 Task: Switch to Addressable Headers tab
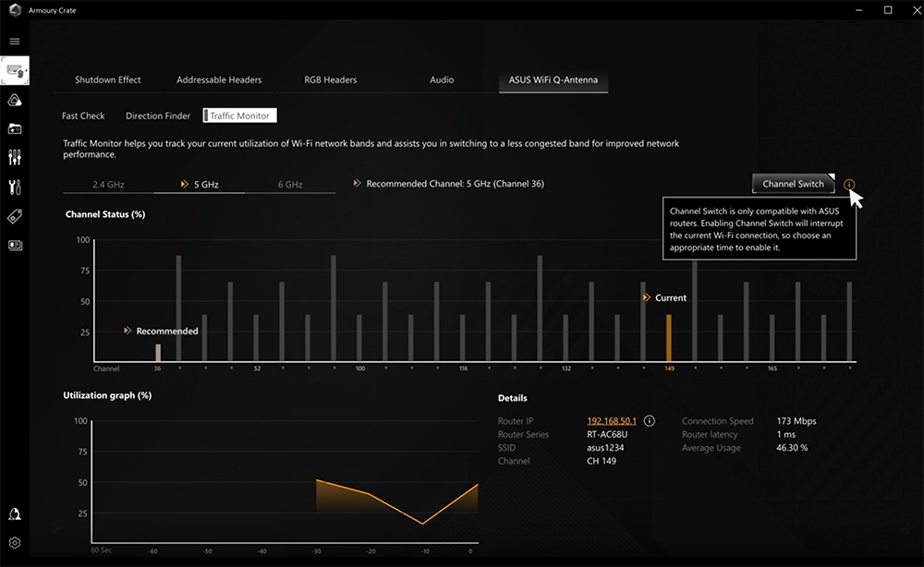(219, 79)
